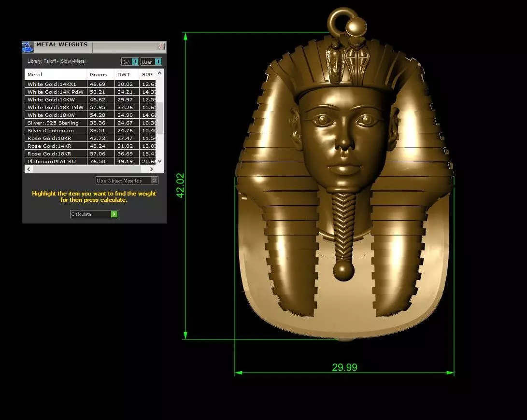The height and width of the screenshot is (420, 527).
Task: Click the SPG column header
Action: (x=147, y=75)
